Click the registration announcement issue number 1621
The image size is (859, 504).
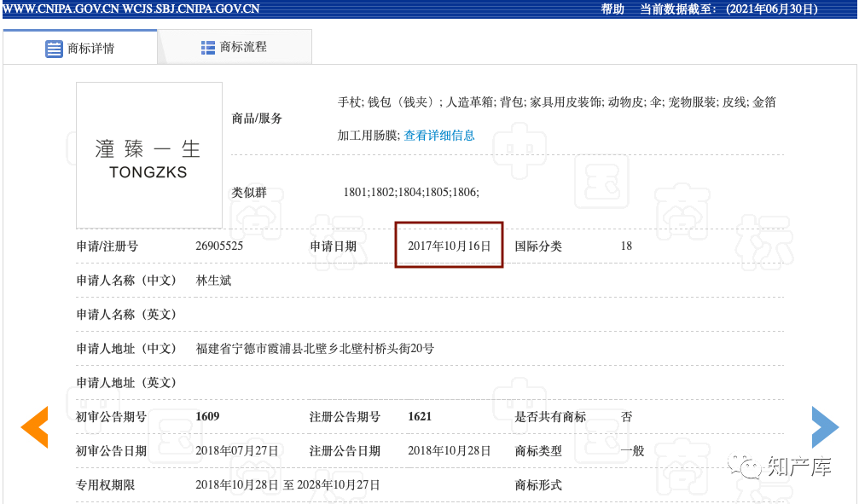click(x=420, y=417)
